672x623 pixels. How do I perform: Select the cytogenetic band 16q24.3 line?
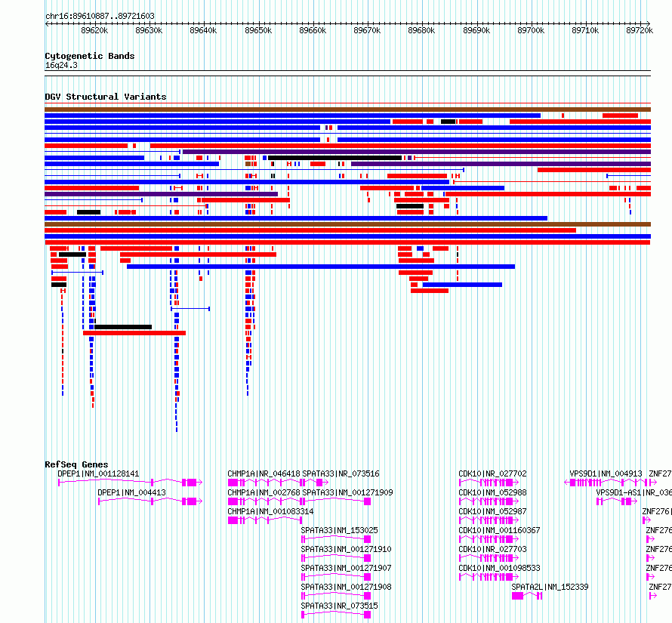click(x=347, y=73)
